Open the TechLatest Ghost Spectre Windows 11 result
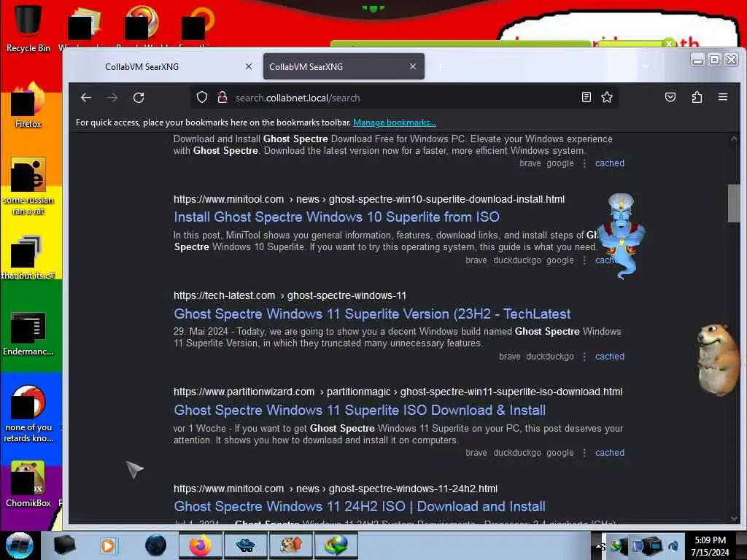Viewport: 747px width, 560px height. coord(372,314)
